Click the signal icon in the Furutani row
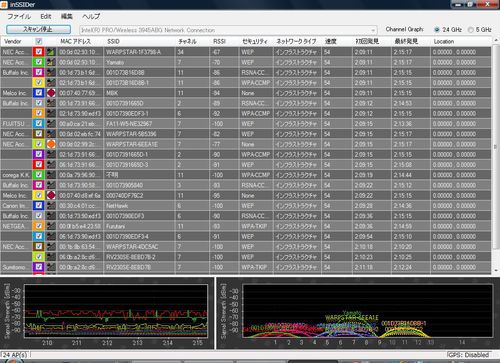This screenshot has height=363, width=500. [51, 226]
